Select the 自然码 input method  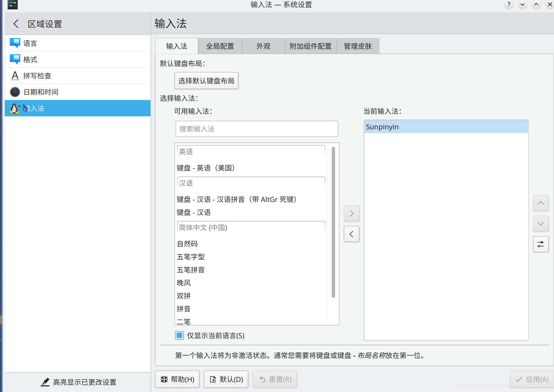click(x=251, y=244)
